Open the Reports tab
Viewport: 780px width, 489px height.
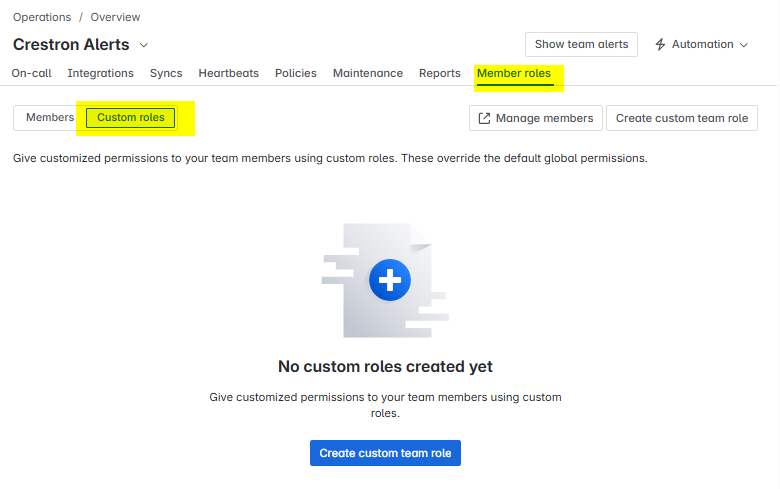pos(440,73)
